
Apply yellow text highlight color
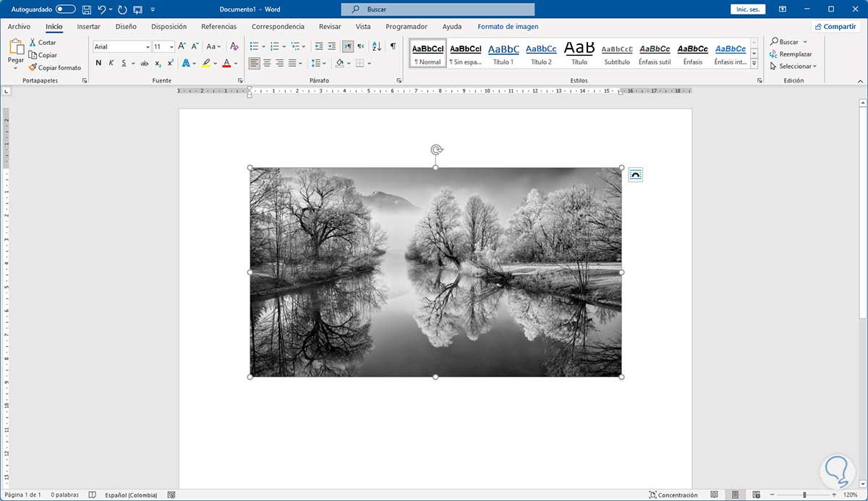point(206,63)
